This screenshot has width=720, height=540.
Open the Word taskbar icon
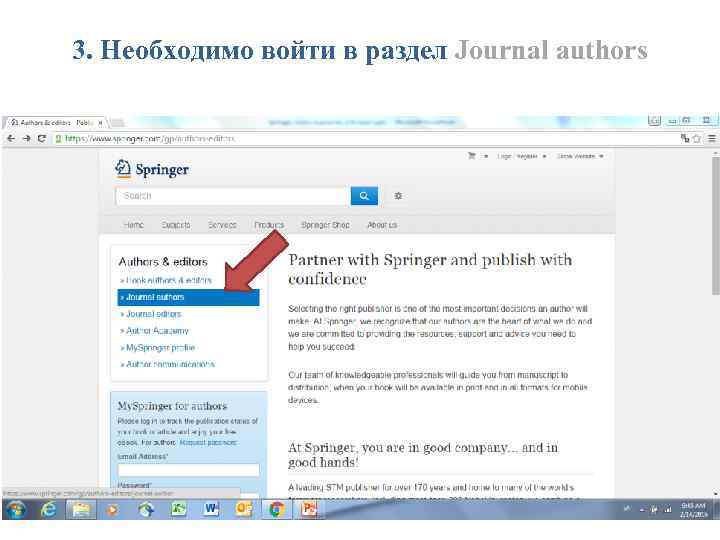(211, 510)
